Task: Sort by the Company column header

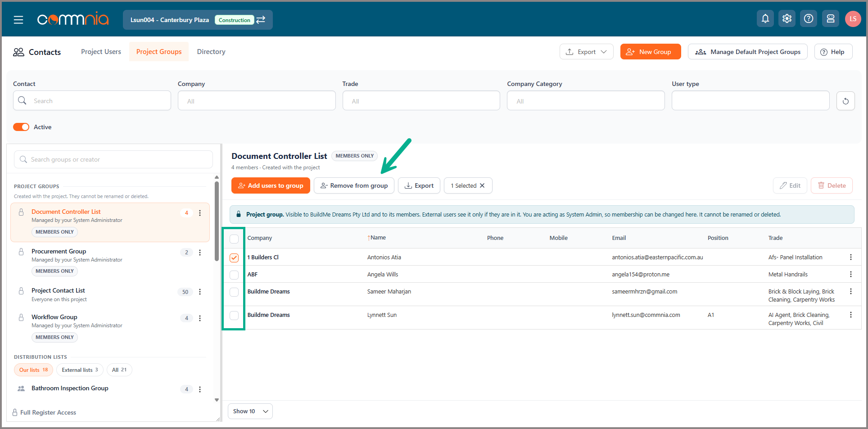Action: [x=260, y=238]
